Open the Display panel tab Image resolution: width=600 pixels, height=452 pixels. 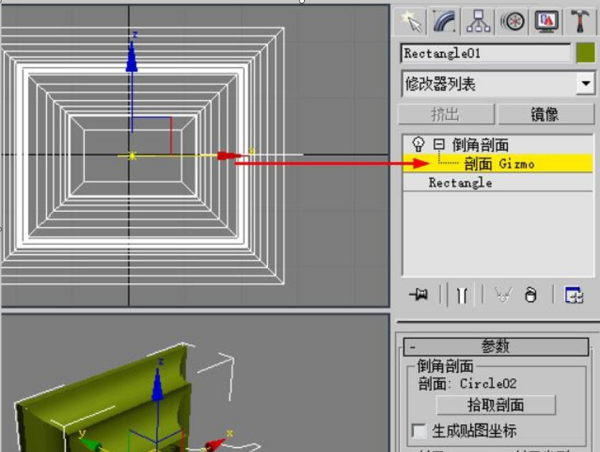[546, 21]
